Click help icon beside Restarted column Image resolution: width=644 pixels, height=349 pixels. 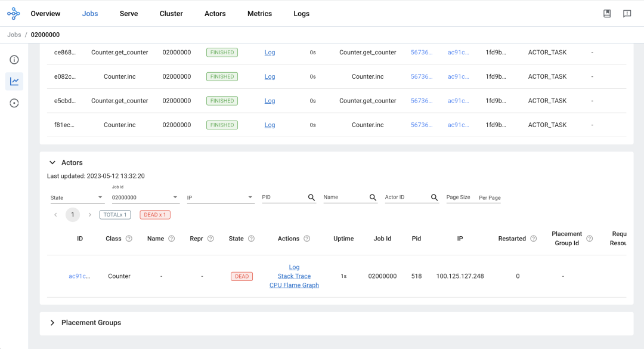533,239
